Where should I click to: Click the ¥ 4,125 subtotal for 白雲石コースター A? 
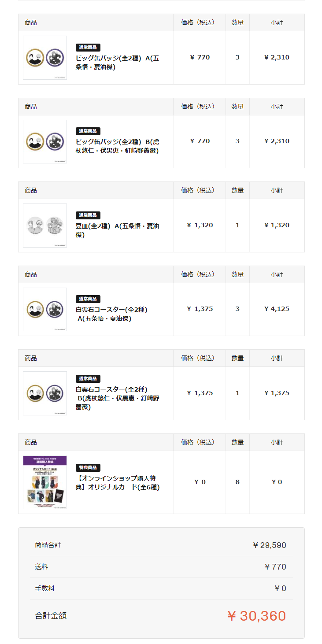point(277,309)
